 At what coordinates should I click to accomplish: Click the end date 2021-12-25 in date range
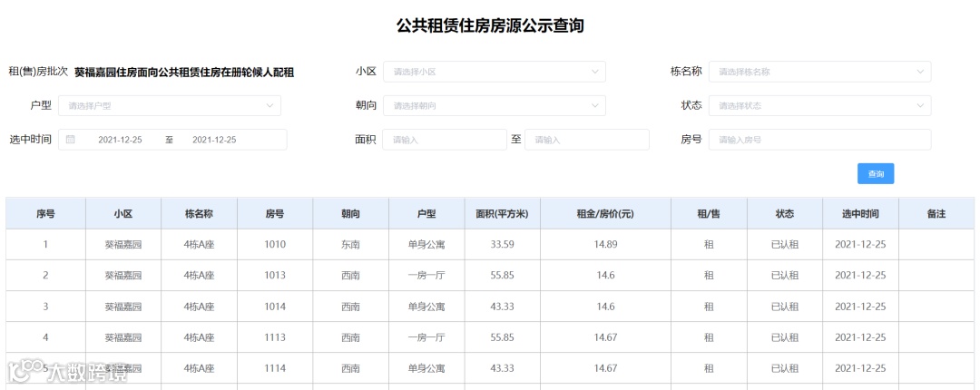point(214,140)
